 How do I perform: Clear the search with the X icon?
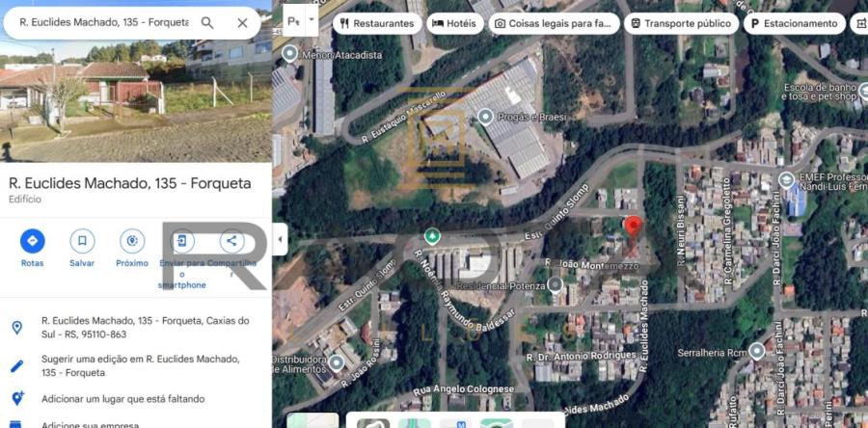242,23
